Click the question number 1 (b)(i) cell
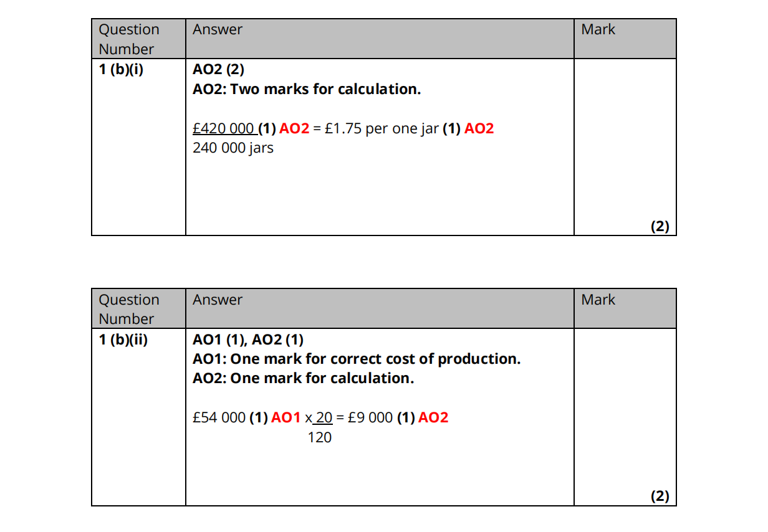 [x=121, y=70]
